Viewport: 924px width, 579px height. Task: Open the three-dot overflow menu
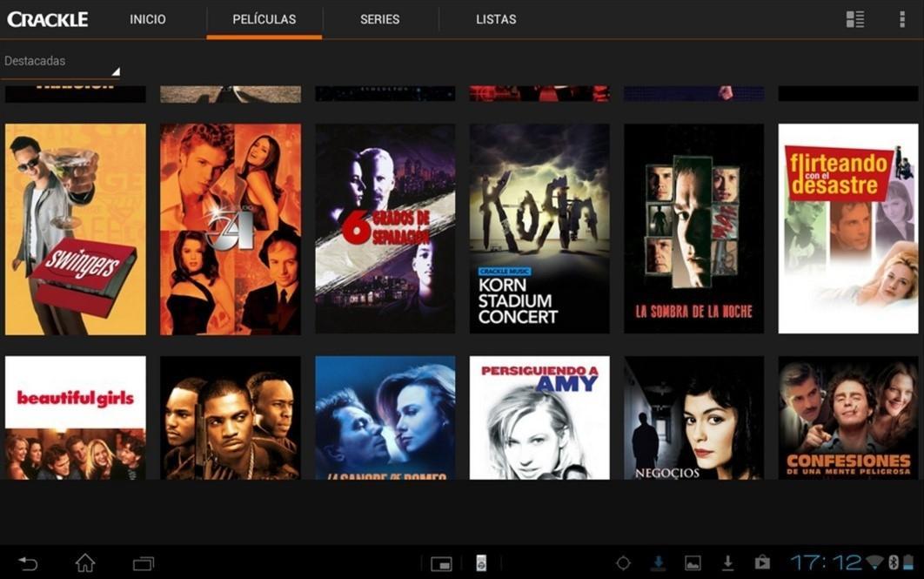[x=901, y=19]
